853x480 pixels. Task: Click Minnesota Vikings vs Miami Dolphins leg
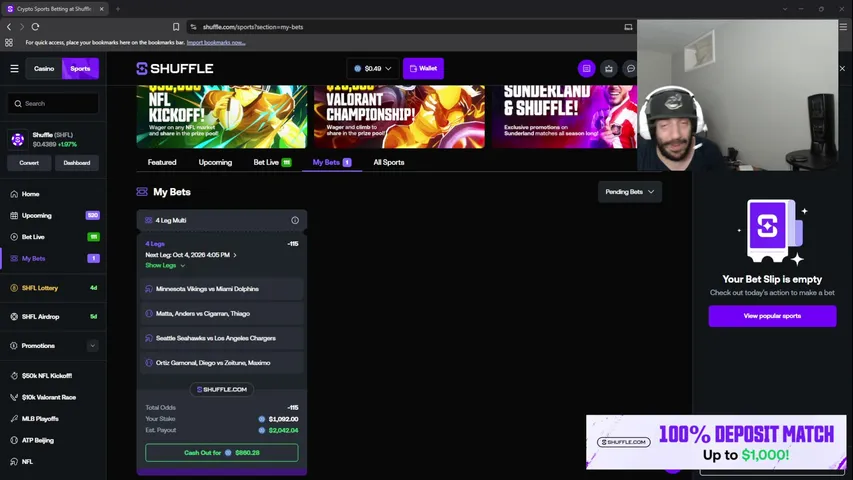(x=221, y=289)
